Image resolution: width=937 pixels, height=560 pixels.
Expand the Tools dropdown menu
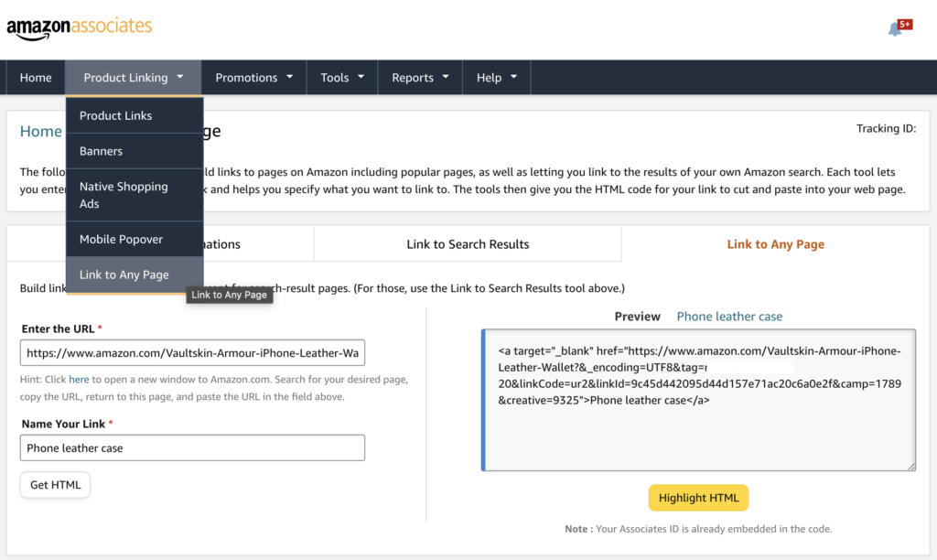pos(342,78)
